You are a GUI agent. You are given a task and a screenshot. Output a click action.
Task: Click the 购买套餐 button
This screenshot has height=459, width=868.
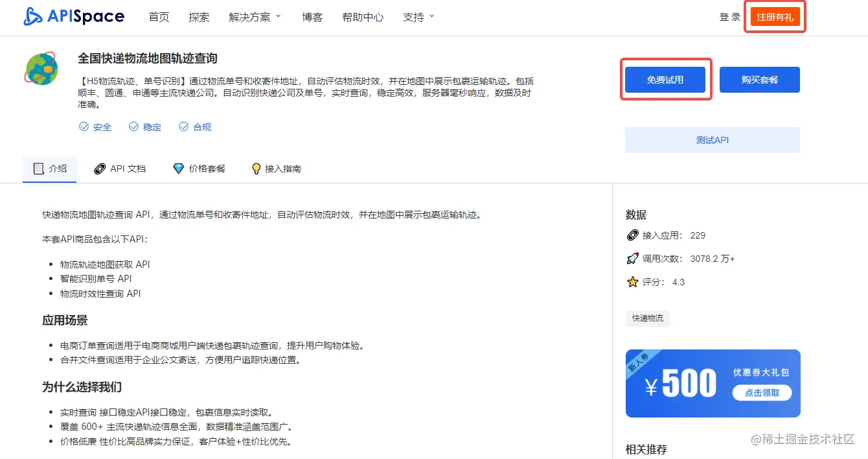[x=760, y=80]
